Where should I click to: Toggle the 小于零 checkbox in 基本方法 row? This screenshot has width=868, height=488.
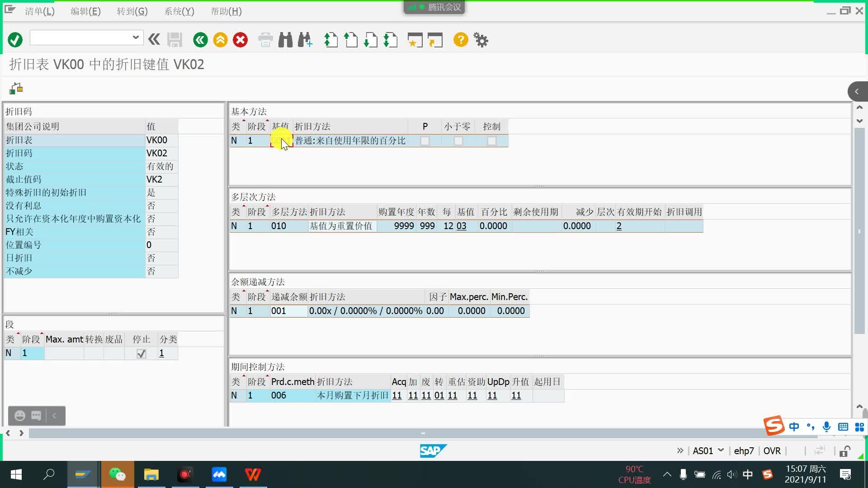[458, 141]
